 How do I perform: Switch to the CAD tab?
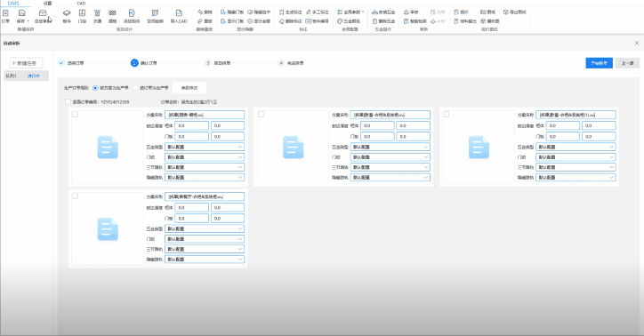[x=81, y=4]
